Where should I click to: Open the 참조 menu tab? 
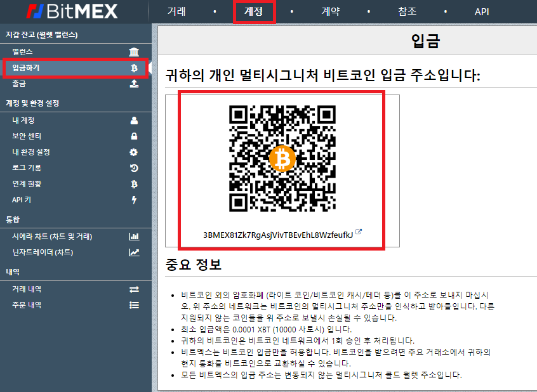pyautogui.click(x=408, y=11)
